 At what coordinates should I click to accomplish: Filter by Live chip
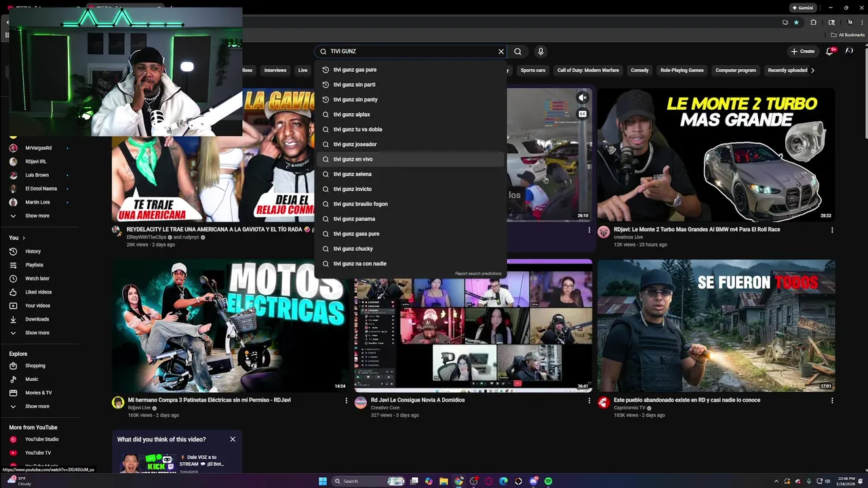[x=302, y=70]
